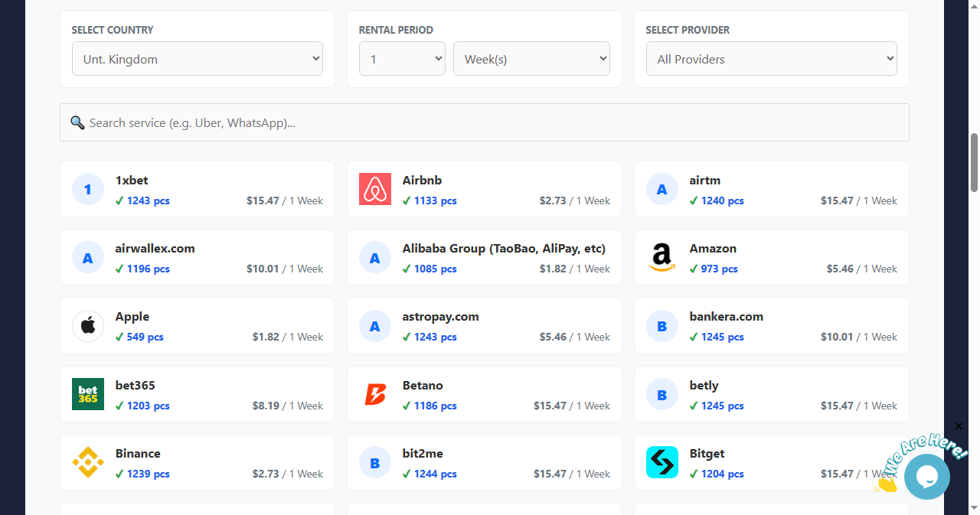Screen dimensions: 980x515
Task: Select the Binance service name
Action: (138, 454)
